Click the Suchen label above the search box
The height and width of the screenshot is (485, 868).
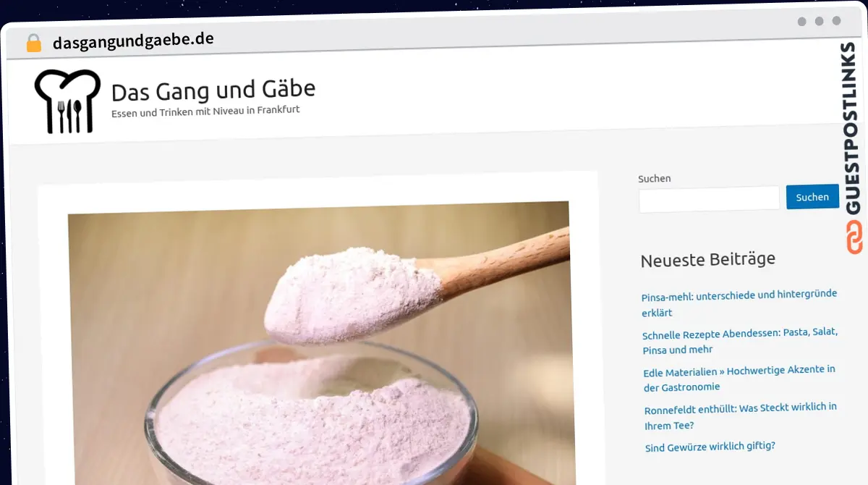tap(654, 178)
